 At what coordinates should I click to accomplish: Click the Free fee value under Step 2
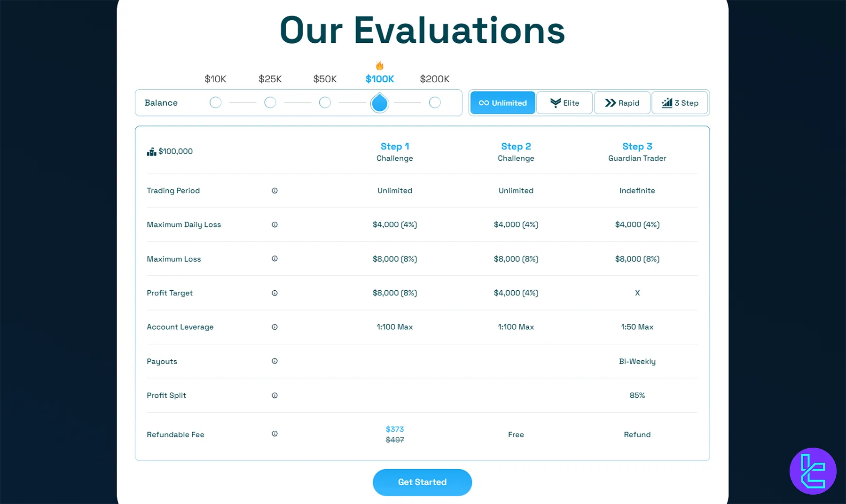[x=516, y=435]
